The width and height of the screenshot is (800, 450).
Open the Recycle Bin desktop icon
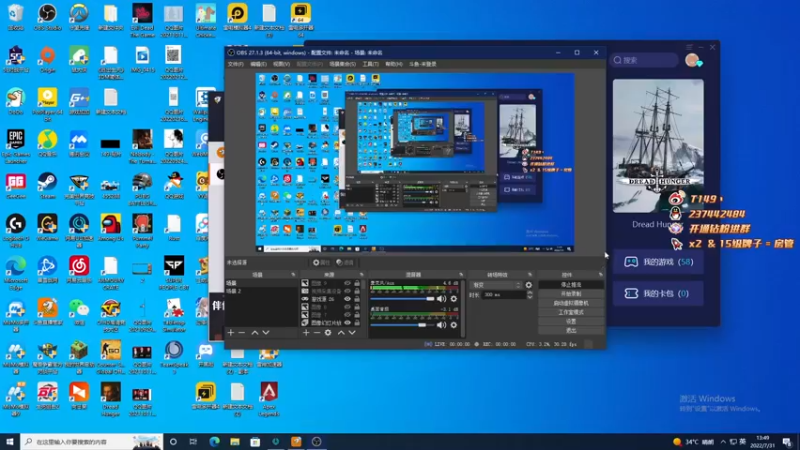16,17
